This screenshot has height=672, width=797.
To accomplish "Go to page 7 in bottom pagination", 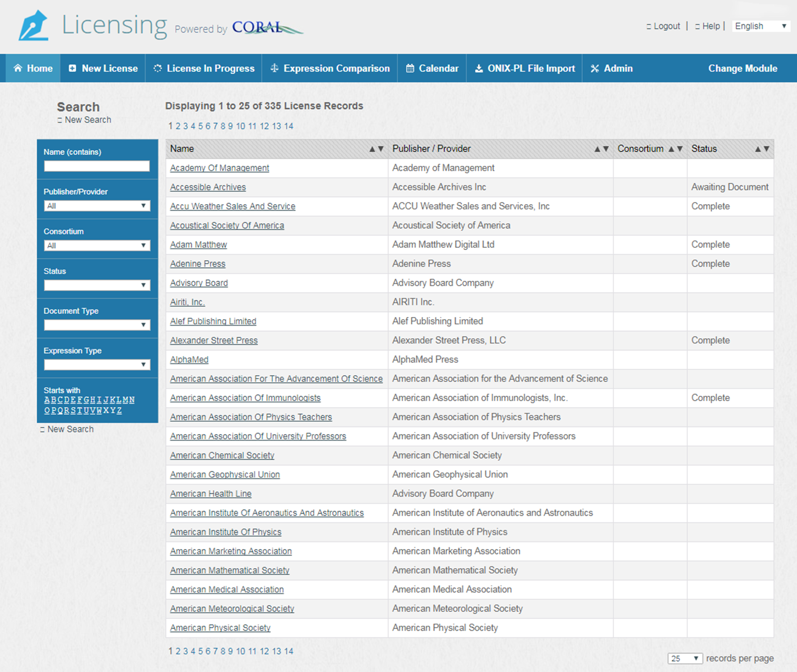I will coord(215,651).
